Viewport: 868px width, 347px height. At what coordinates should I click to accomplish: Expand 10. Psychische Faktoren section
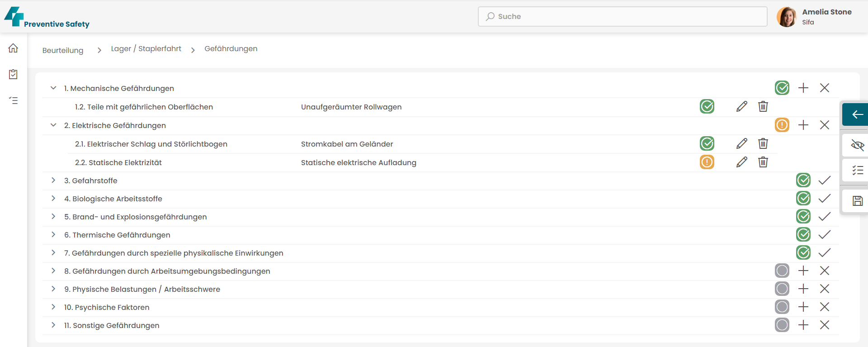(53, 307)
